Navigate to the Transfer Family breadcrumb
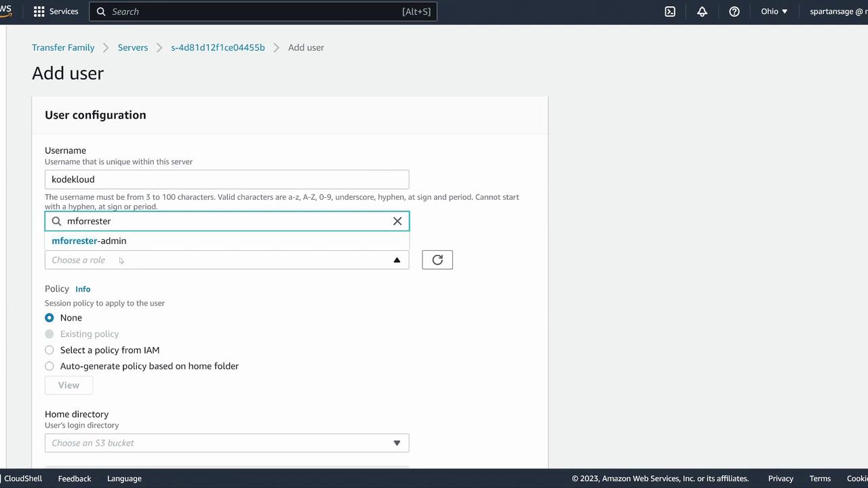The height and width of the screenshot is (488, 868). coord(63,47)
